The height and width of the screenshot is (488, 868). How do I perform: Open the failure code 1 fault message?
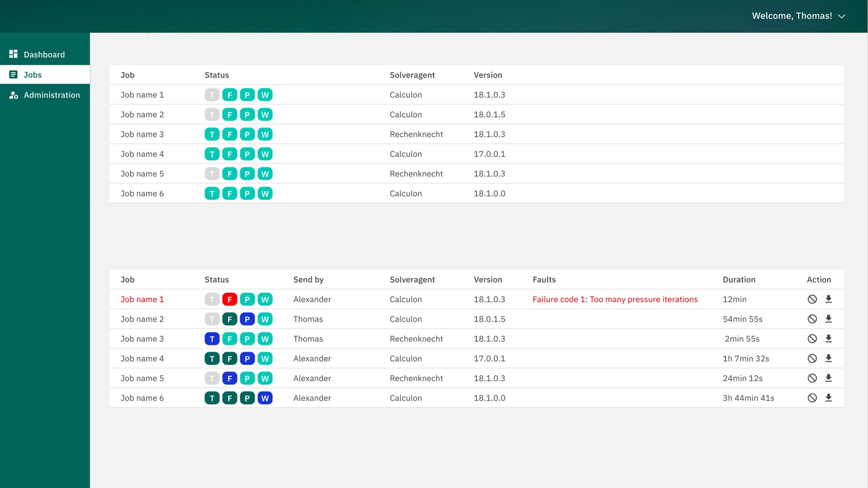pos(615,299)
